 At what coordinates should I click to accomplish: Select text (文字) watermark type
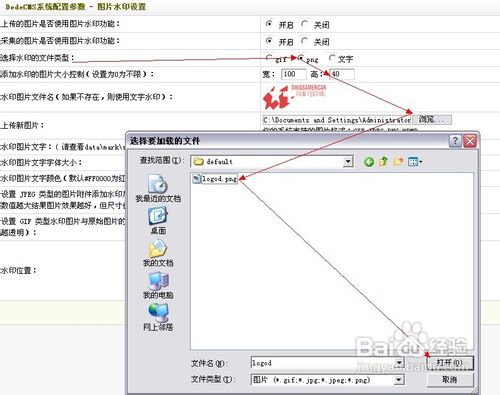(x=332, y=58)
